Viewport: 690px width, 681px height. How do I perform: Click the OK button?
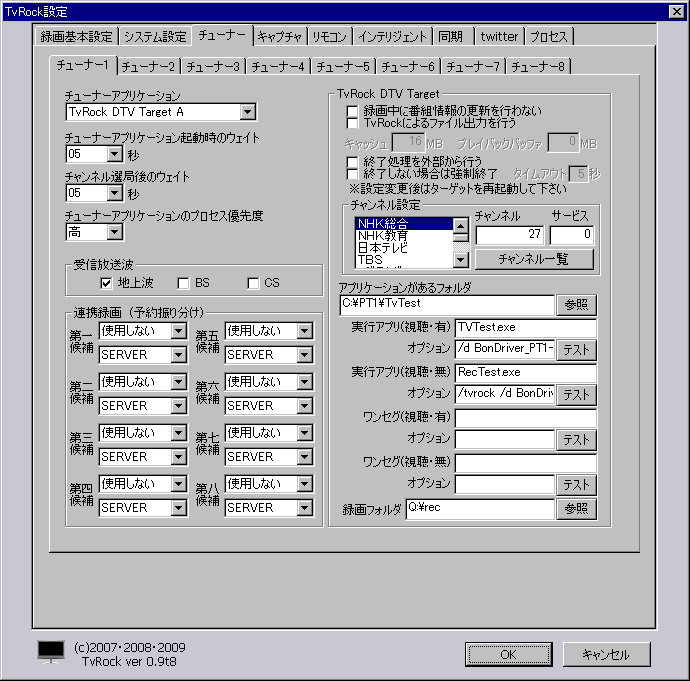[x=509, y=655]
